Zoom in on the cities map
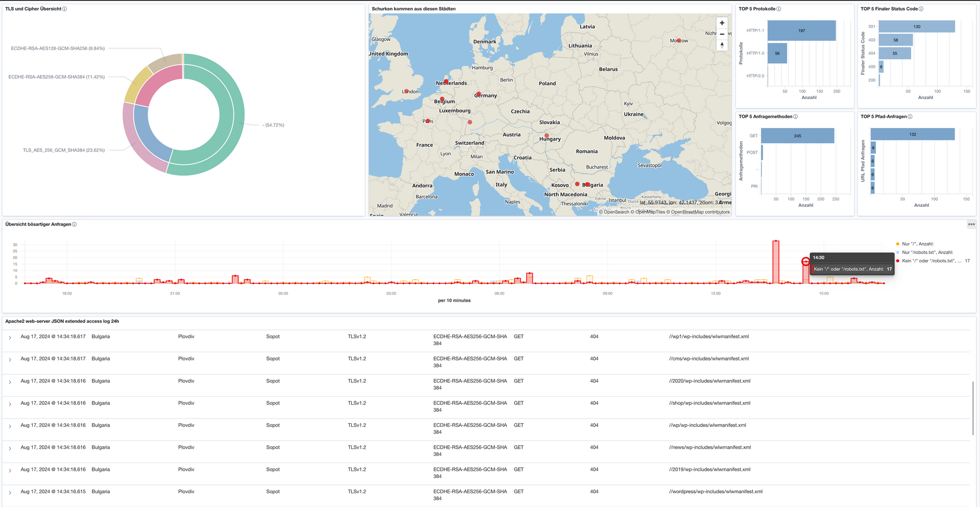This screenshot has height=507, width=980. [722, 22]
